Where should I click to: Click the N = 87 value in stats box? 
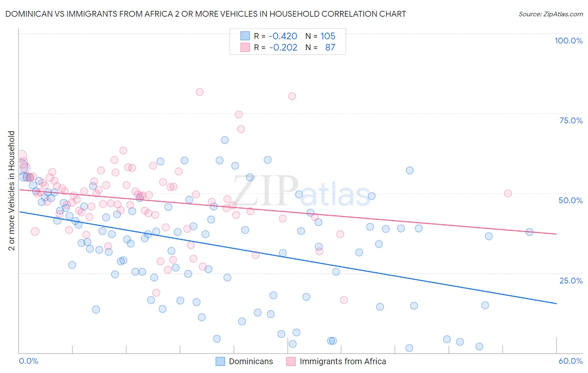click(320, 47)
